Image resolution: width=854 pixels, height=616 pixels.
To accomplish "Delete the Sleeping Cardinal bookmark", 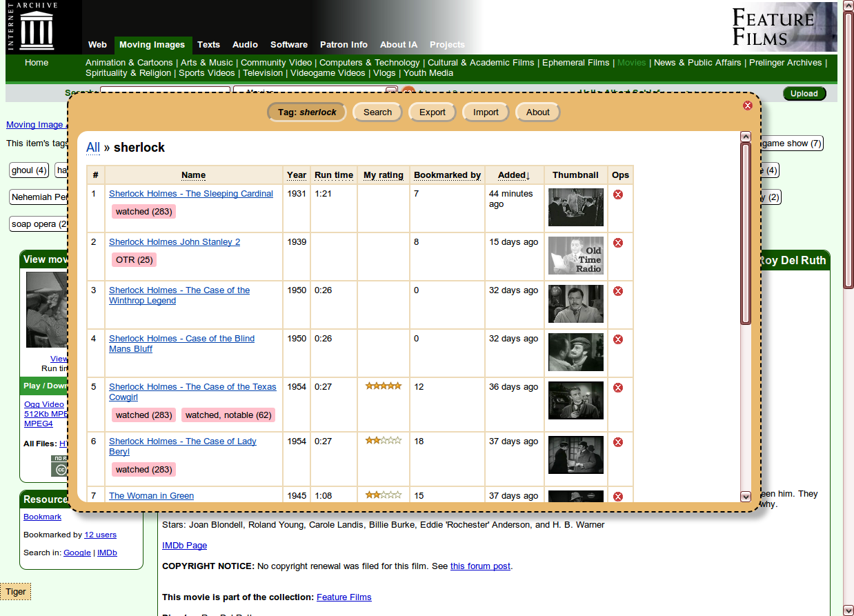I will pos(618,195).
